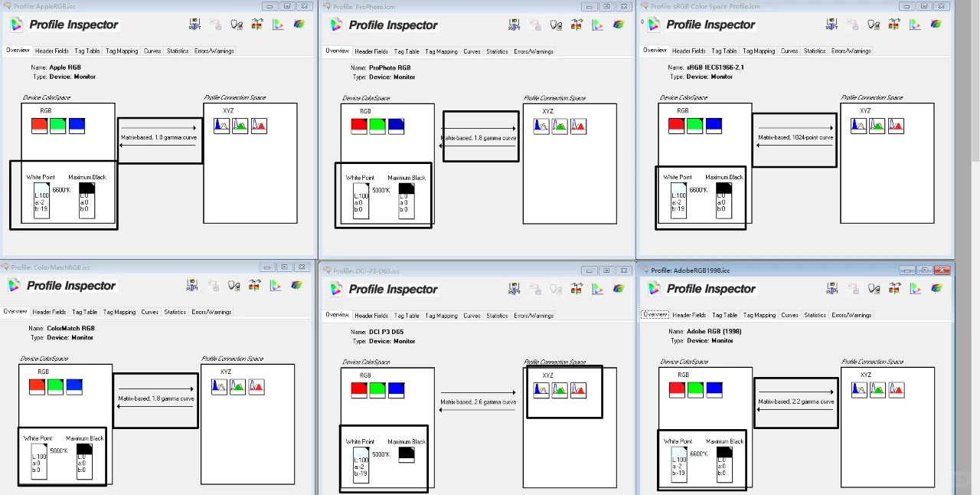Click the 'Matrix-based, 2.2 gamma curve' text
This screenshot has width=980, height=495.
coord(796,402)
